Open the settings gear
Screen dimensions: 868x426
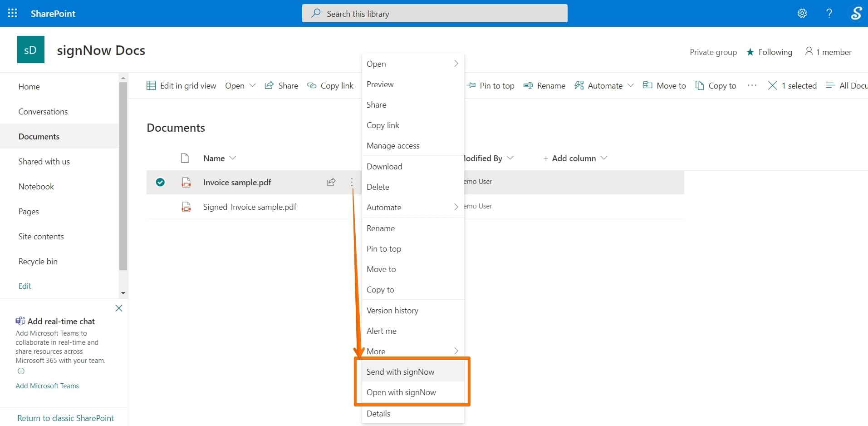[802, 13]
